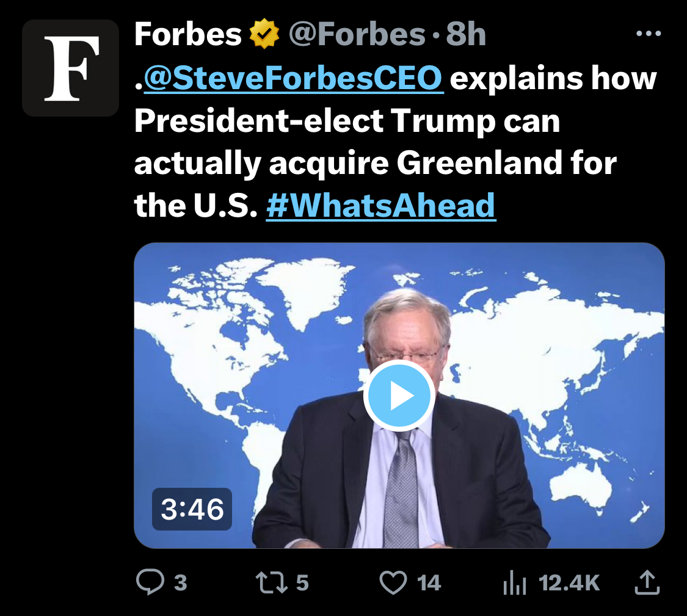
Task: Open the @SteveForbesCEO mention
Action: tap(293, 78)
